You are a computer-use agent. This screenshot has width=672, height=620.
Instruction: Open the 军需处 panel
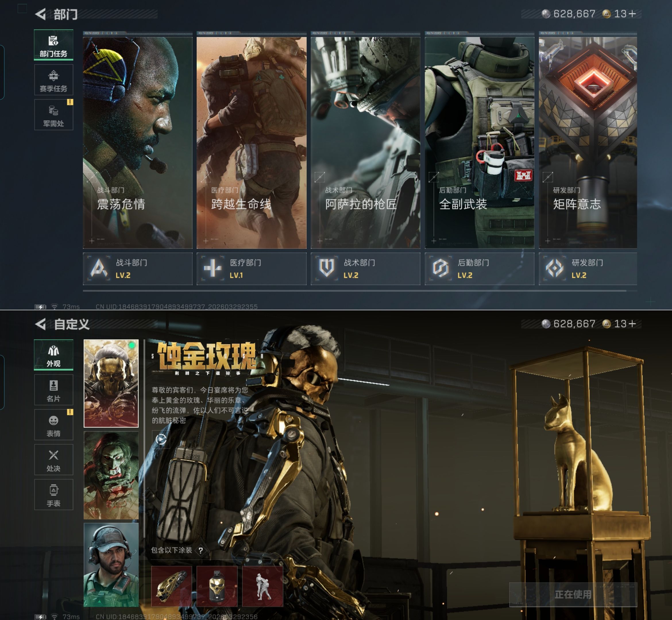pos(53,115)
